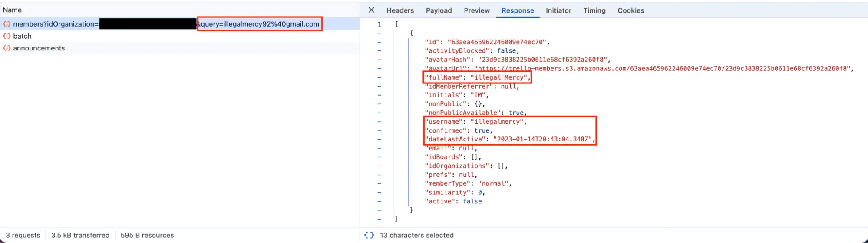Click the JSON icon beside members request
Viewport: 868px width, 243px height.
7,24
